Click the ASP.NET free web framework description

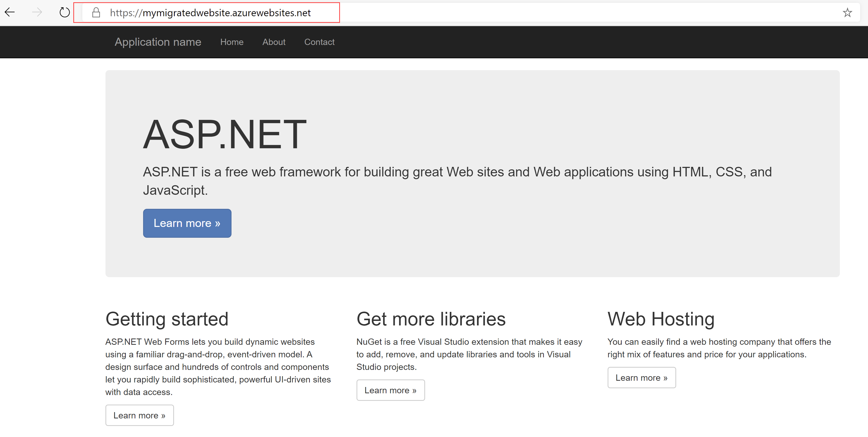tap(457, 181)
